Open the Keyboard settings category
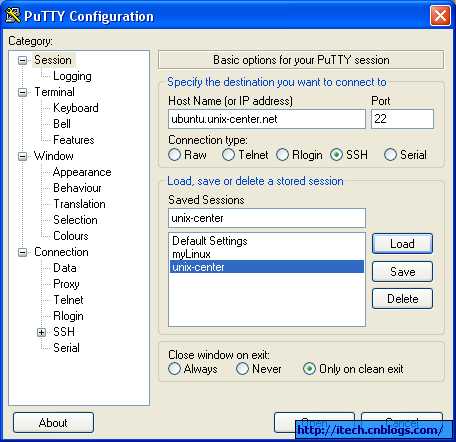This screenshot has height=442, width=456. 76,108
